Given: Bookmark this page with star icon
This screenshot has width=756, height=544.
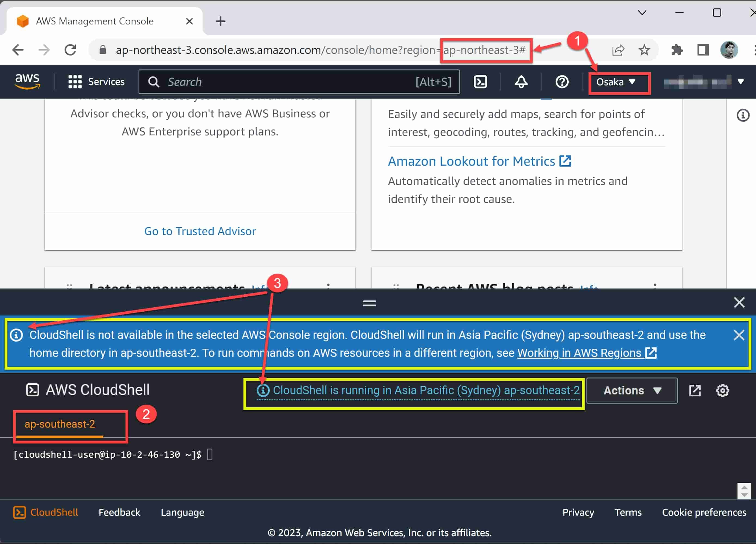Looking at the screenshot, I should click(644, 50).
